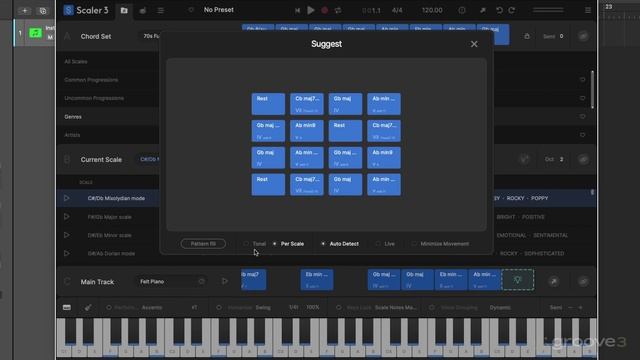Open the Artists category
This screenshot has width=640, height=360.
point(72,135)
